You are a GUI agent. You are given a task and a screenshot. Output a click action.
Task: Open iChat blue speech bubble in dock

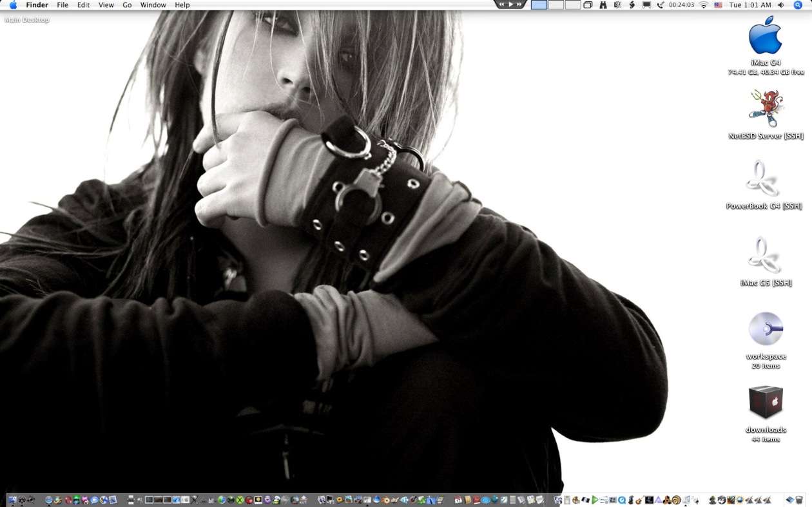(94, 499)
